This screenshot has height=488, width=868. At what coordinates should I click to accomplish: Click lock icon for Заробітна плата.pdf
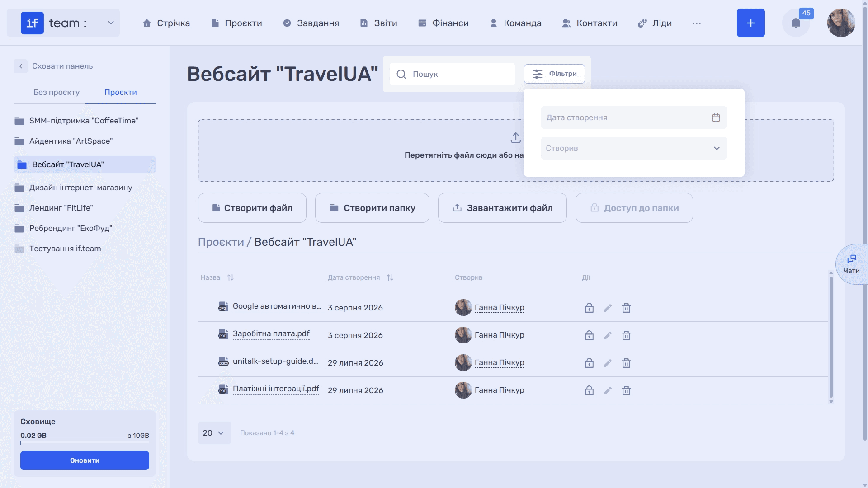point(589,335)
